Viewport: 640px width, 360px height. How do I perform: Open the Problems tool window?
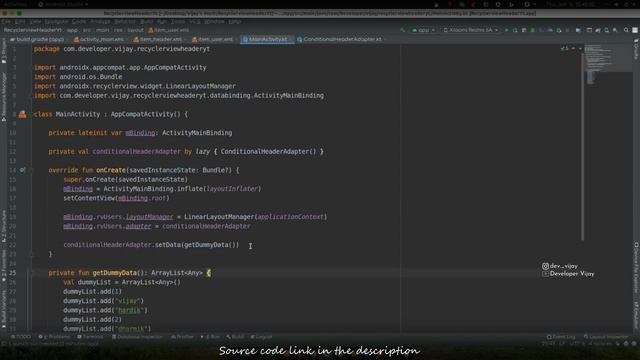point(54,337)
